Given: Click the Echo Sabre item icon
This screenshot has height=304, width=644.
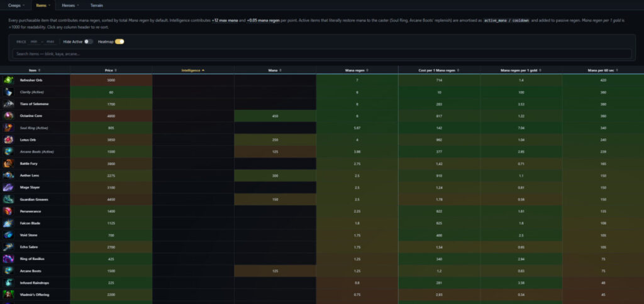Looking at the screenshot, I should click(8, 247).
